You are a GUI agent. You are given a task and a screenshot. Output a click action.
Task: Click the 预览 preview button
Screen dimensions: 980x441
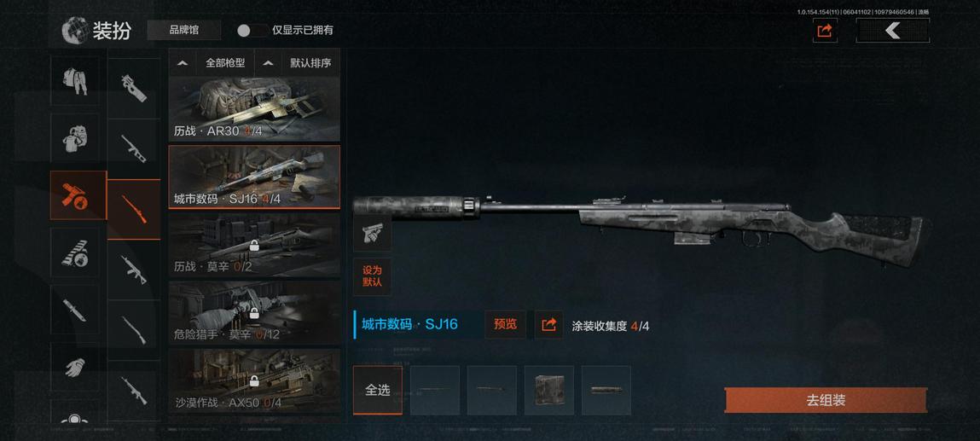click(x=506, y=324)
